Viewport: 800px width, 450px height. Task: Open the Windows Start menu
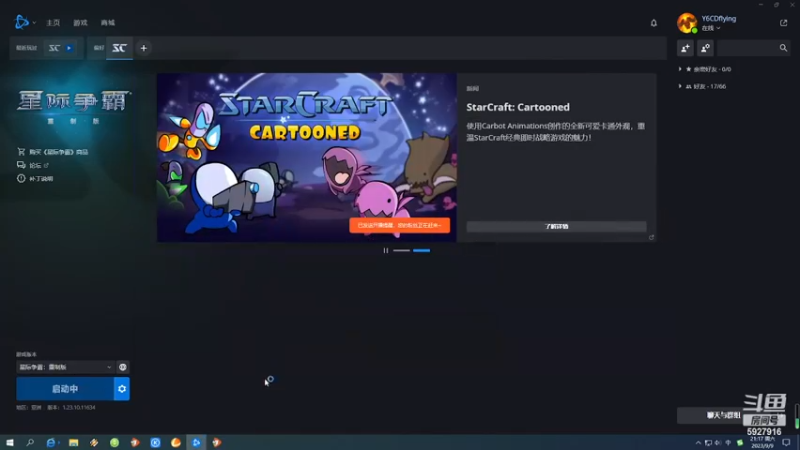10,442
